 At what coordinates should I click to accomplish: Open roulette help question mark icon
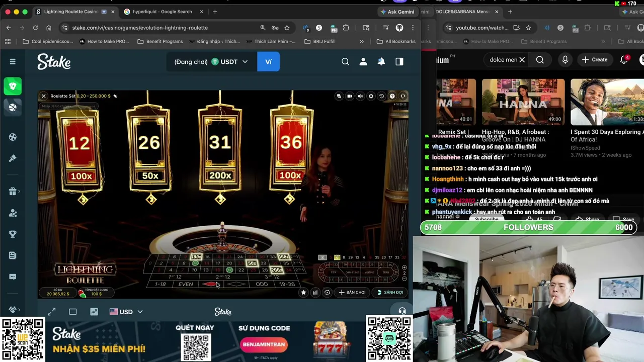click(x=392, y=96)
